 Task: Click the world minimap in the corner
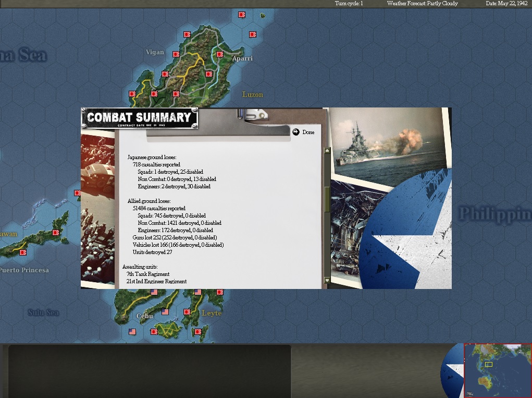498,370
